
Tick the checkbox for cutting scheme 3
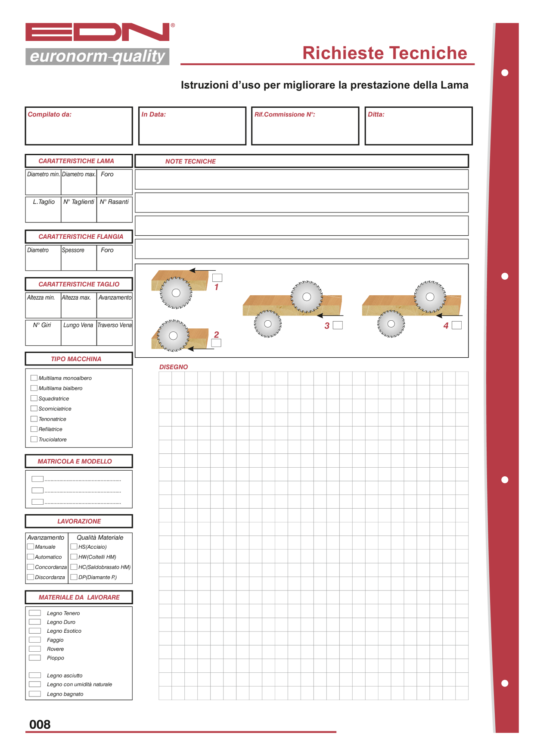tap(338, 325)
